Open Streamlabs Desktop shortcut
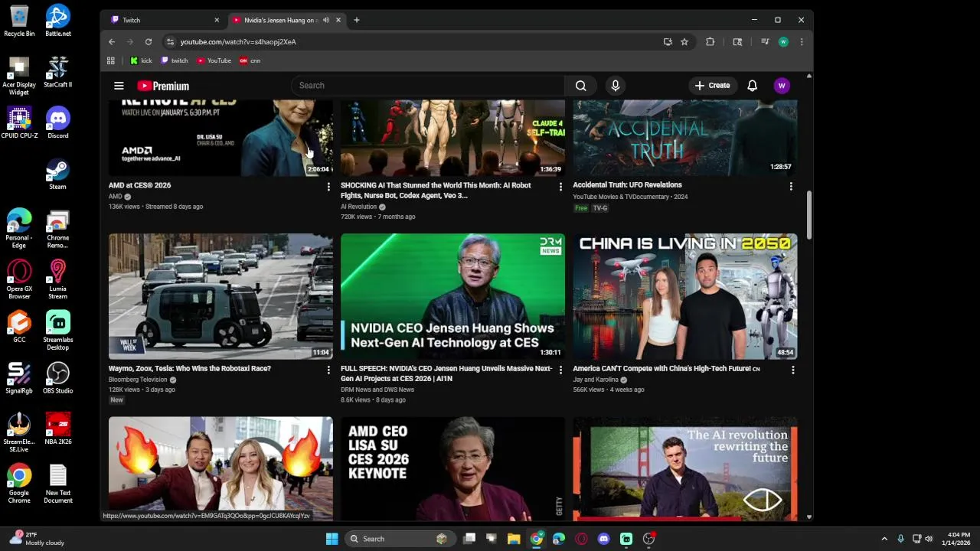This screenshot has height=551, width=980. click(x=57, y=331)
